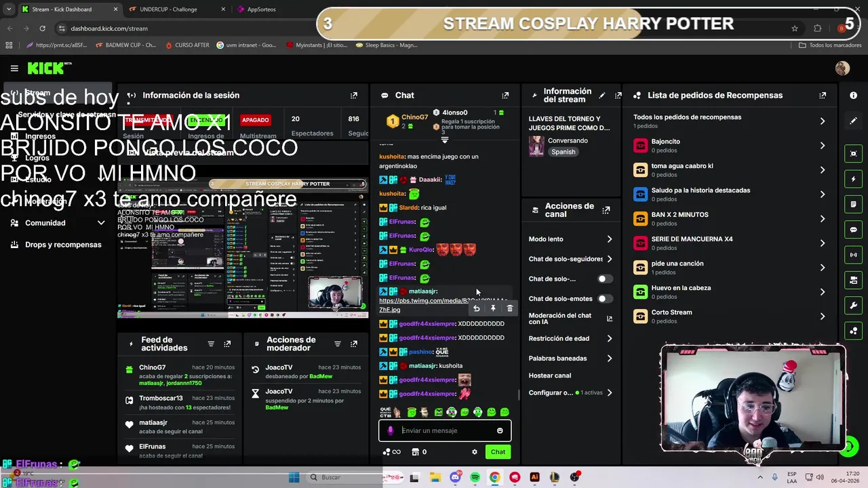The height and width of the screenshot is (488, 868).
Task: Click in Enviar un mensaje input field
Action: coord(445,430)
